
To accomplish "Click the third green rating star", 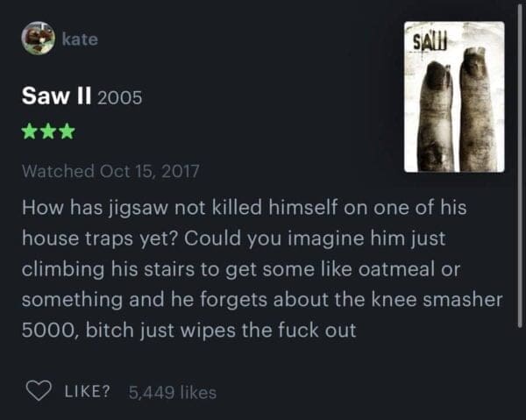I will point(68,132).
